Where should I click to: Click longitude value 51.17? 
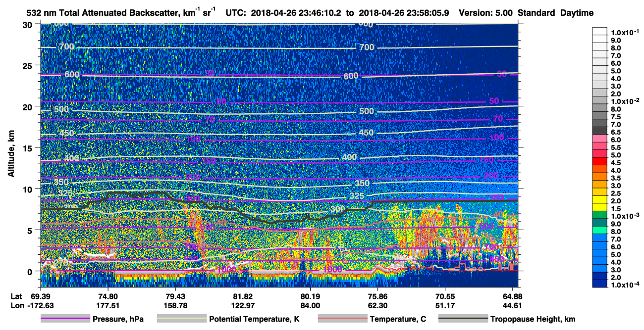[445, 305]
